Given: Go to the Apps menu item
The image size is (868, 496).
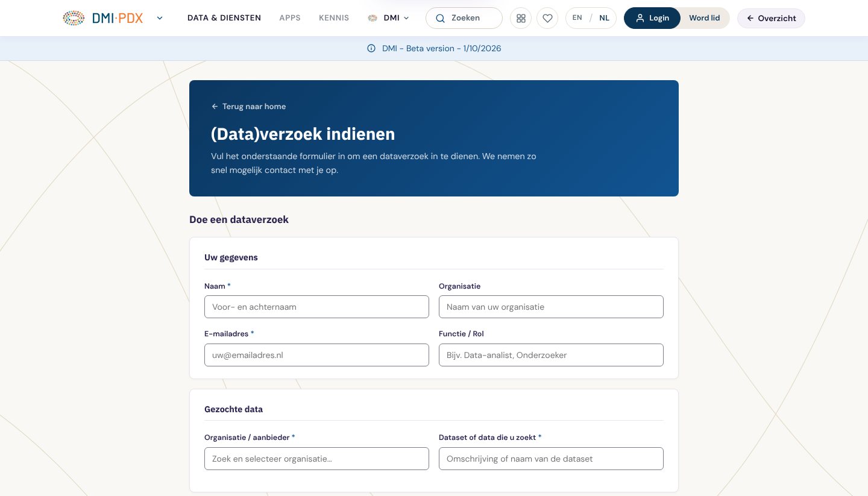Looking at the screenshot, I should pyautogui.click(x=290, y=18).
